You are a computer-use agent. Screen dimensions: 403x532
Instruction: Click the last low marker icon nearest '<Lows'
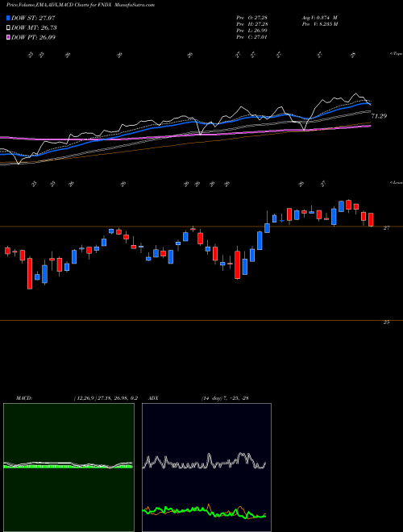point(323,184)
